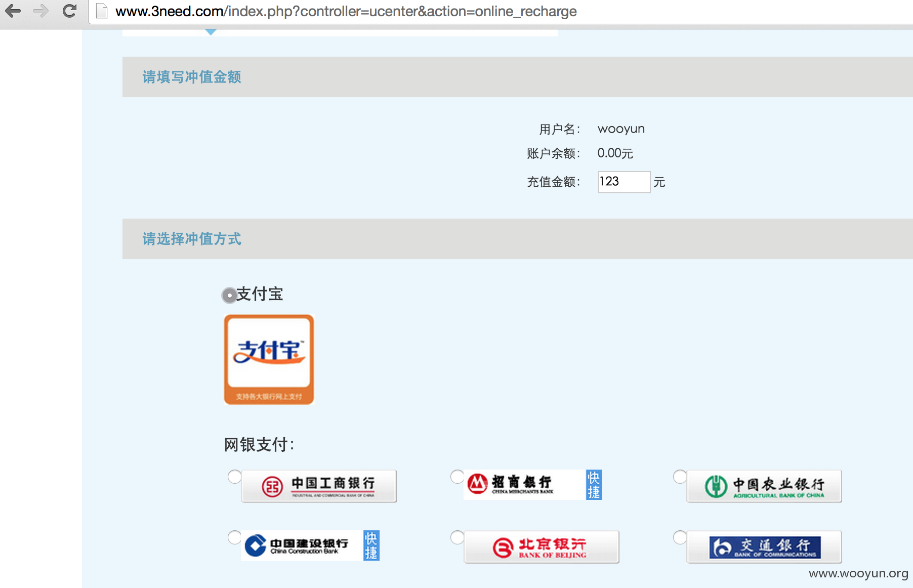The height and width of the screenshot is (588, 913).
Task: Click the 快捷 badge beside 中国建设银行
Action: click(x=371, y=545)
